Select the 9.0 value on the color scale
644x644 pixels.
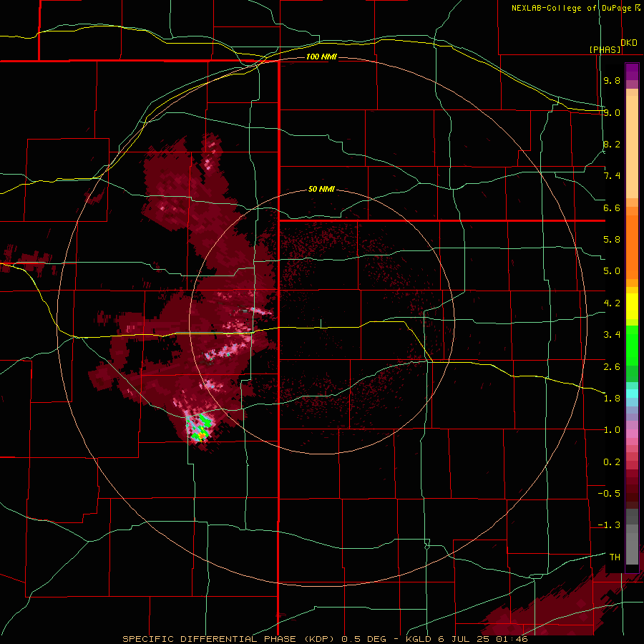(612, 112)
